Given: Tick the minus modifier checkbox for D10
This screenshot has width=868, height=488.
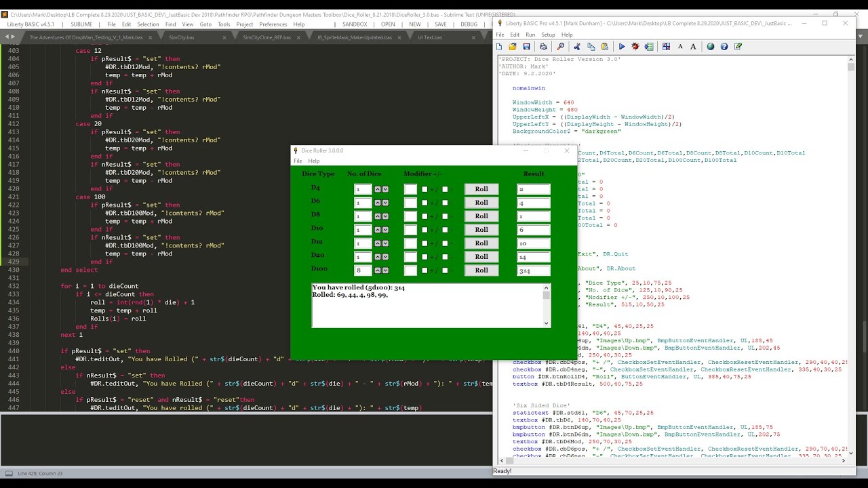Looking at the screenshot, I should [x=445, y=230].
